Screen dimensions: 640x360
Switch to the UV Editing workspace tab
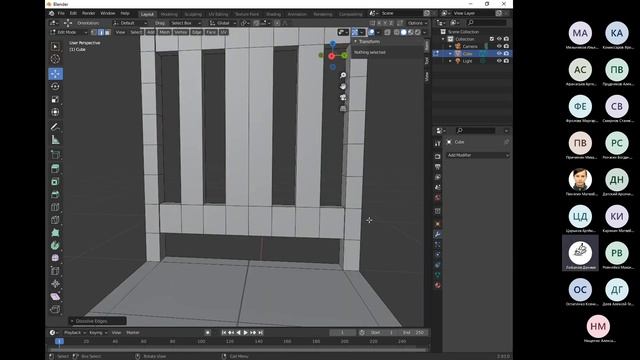point(218,14)
